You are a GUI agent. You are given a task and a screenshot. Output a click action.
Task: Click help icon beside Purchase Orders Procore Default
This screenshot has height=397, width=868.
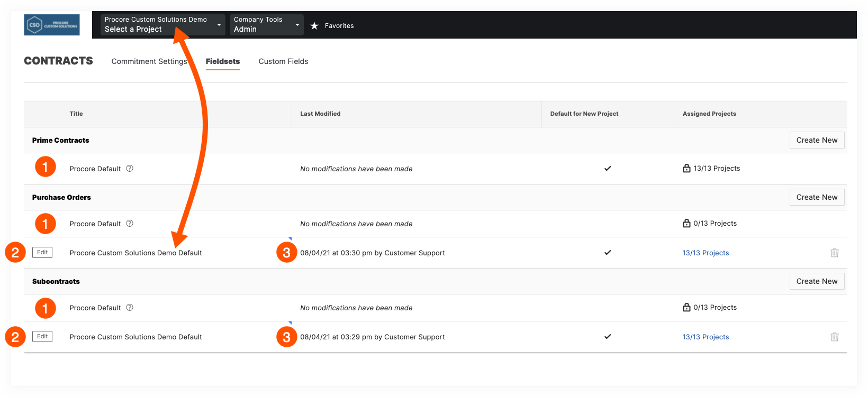[x=130, y=224]
